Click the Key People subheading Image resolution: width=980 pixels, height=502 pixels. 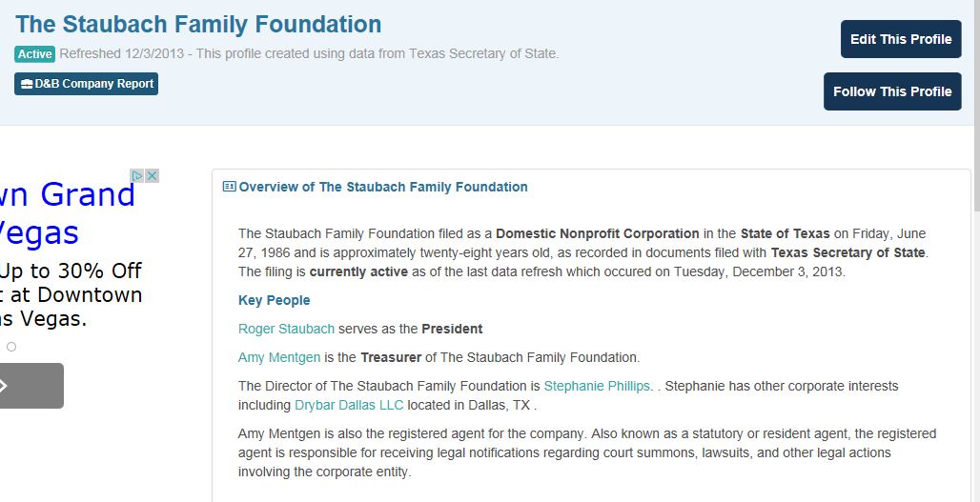pos(275,300)
